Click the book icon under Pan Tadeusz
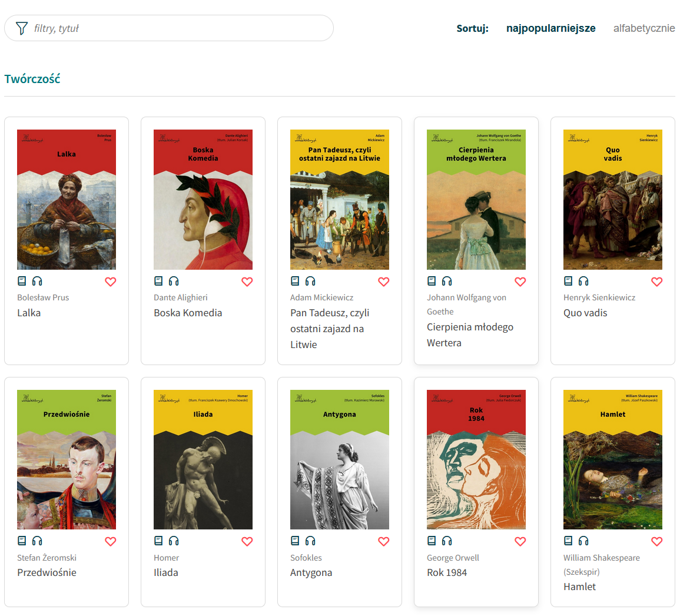Viewport: 680px width, 616px height. 295,281
